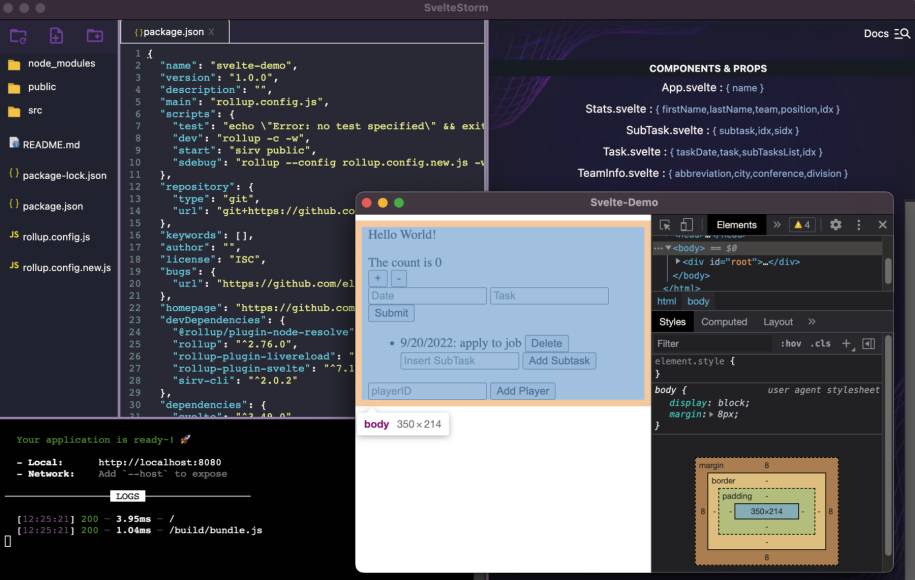This screenshot has width=915, height=580.
Task: Click the Docs label in top right
Action: point(876,34)
